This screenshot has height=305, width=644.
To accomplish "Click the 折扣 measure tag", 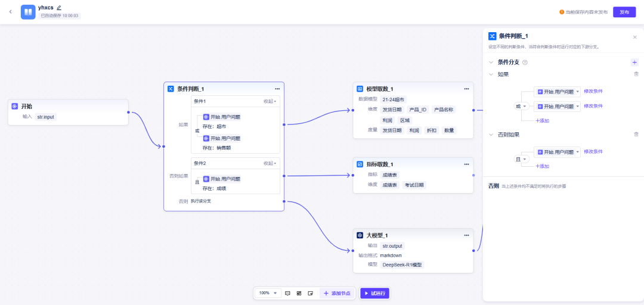I will tap(432, 130).
